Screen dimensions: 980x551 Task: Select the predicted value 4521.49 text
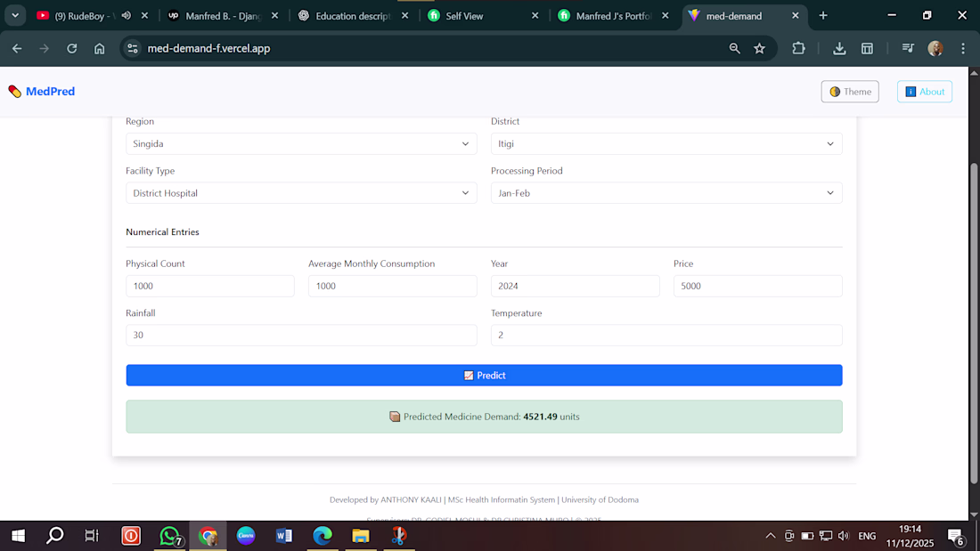(x=540, y=417)
